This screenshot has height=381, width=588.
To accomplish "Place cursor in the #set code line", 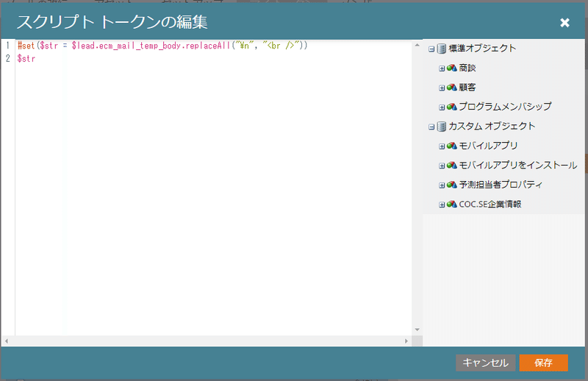I will [162, 46].
